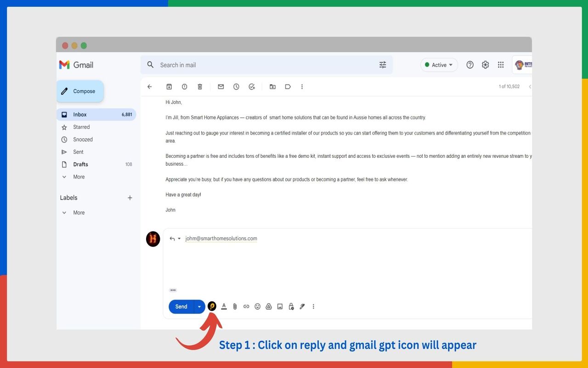Image resolution: width=588 pixels, height=368 pixels.
Task: Delete this email with trash icon
Action: [200, 86]
